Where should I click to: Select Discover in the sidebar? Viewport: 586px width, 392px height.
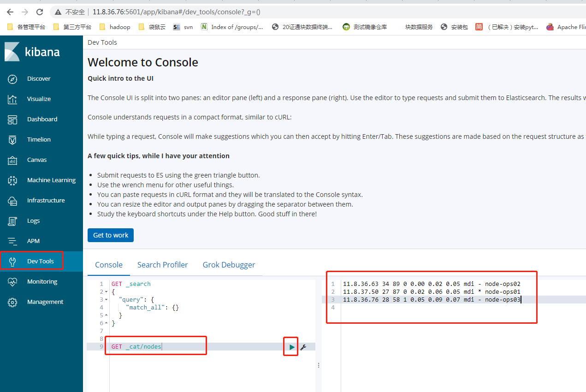39,79
